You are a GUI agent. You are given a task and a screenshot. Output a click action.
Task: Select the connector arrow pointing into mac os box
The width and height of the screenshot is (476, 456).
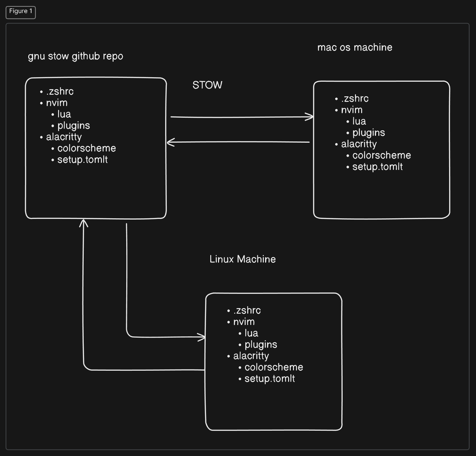(x=242, y=117)
